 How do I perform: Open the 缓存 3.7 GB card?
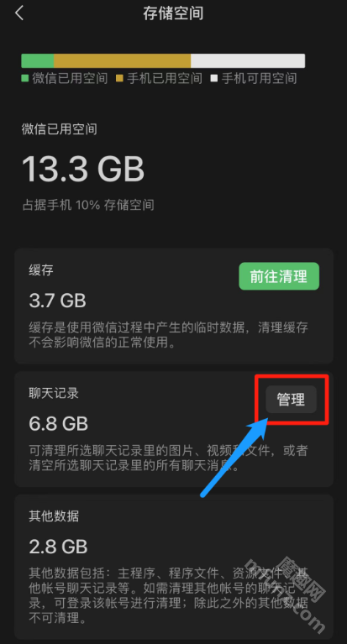[173, 306]
